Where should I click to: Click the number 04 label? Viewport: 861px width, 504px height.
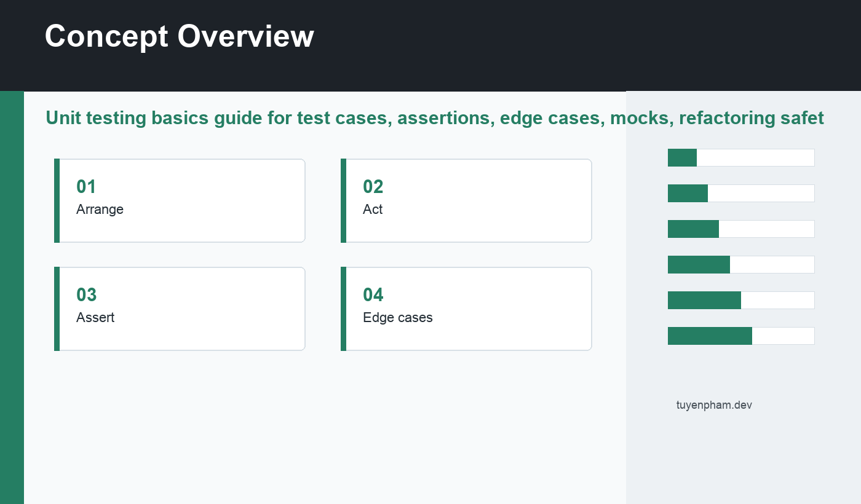pyautogui.click(x=373, y=294)
